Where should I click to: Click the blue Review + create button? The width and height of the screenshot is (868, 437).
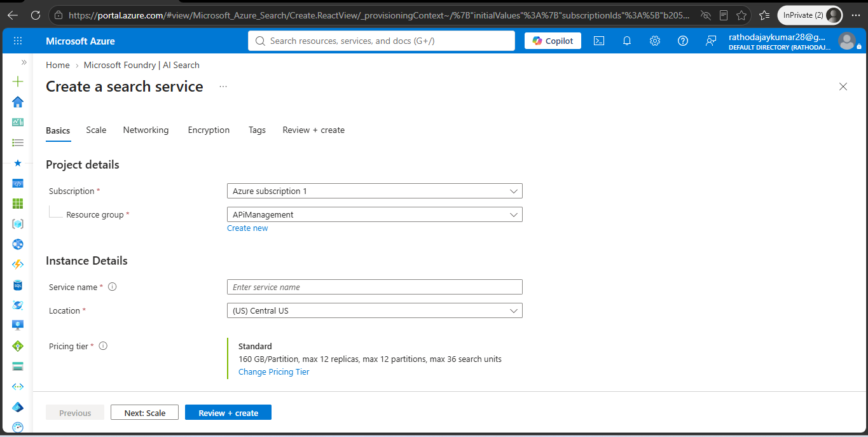[x=228, y=413]
